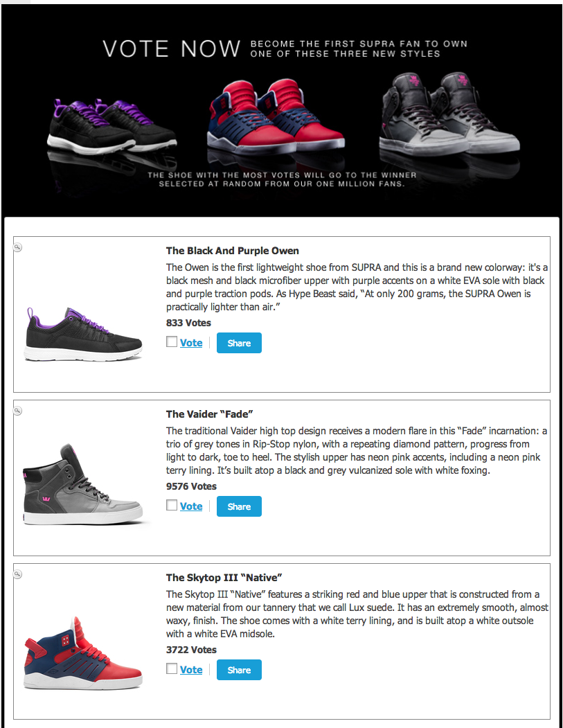
Task: Check the vote box for Black And Purple Owen
Action: (x=172, y=341)
